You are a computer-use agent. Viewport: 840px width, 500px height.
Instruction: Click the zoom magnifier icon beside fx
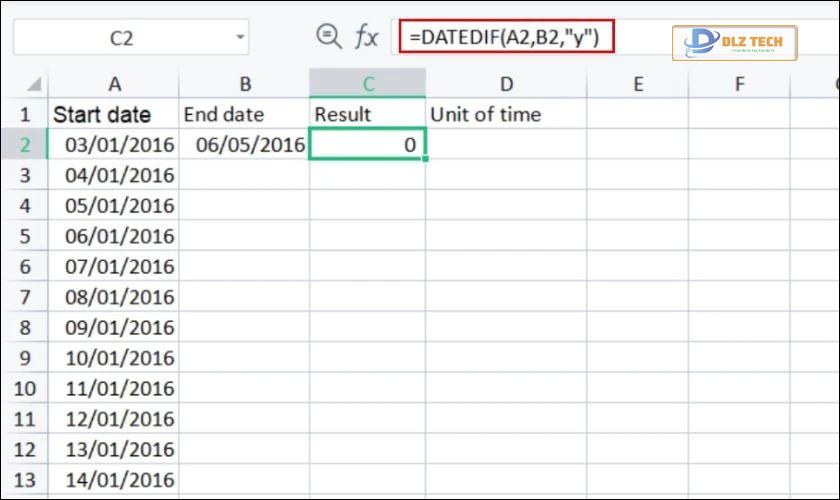pos(328,37)
